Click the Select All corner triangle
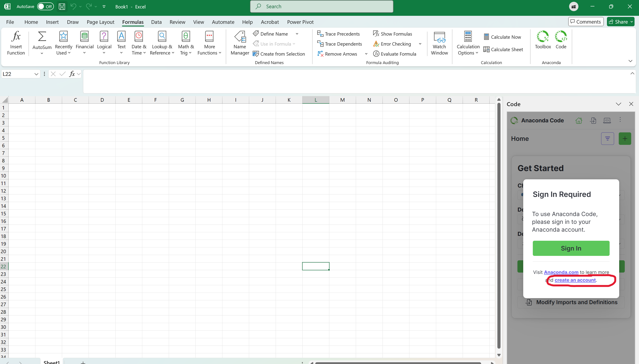Image resolution: width=639 pixels, height=364 pixels. click(4, 100)
